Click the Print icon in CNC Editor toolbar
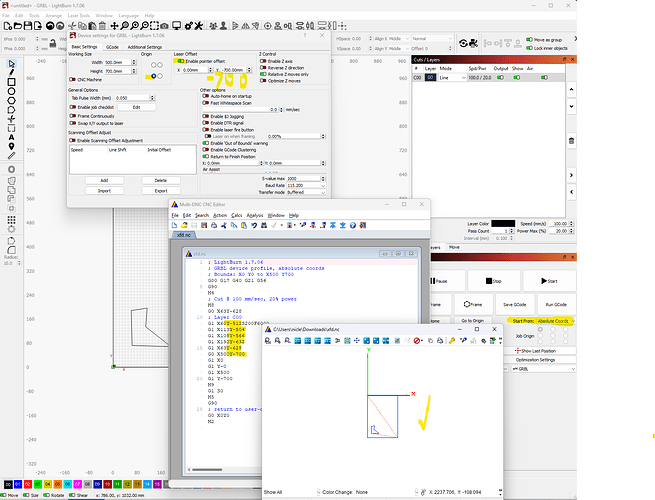Screen dimensions: 655x500 [x=214, y=225]
